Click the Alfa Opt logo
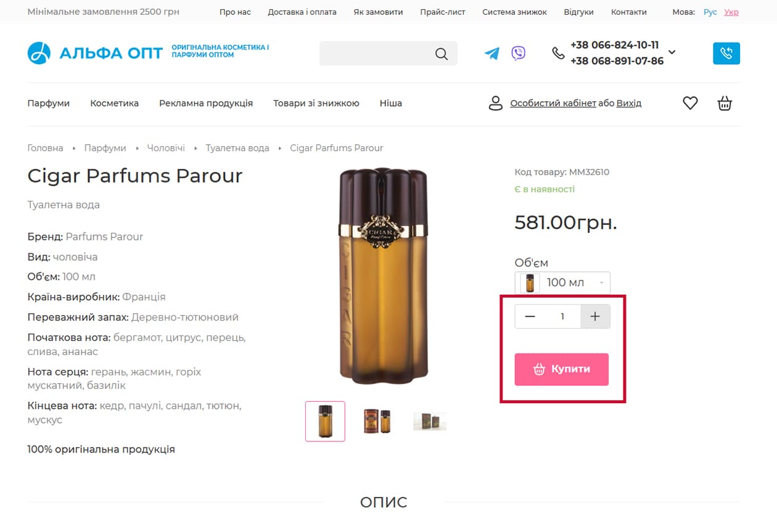This screenshot has width=777, height=532. click(95, 53)
